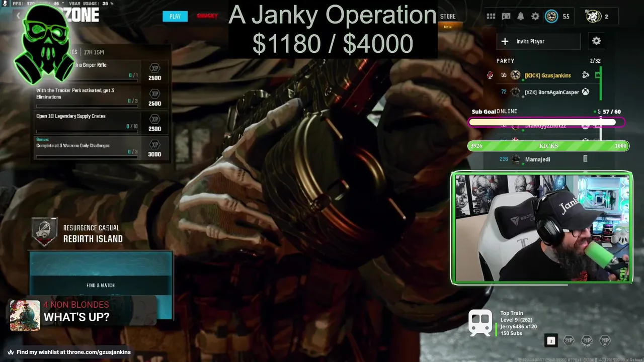This screenshot has height=362, width=644.
Task: Open the grid menu icon
Action: [x=491, y=17]
